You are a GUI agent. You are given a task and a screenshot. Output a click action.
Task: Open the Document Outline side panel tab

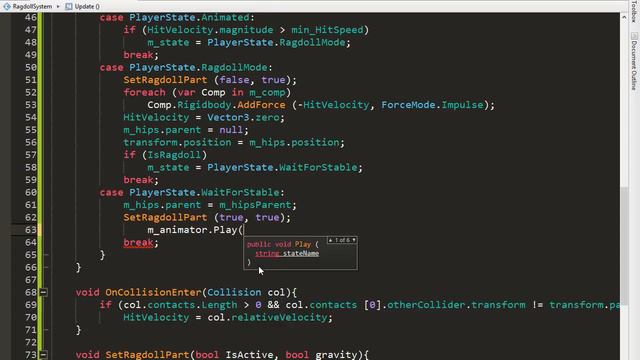coord(634,65)
